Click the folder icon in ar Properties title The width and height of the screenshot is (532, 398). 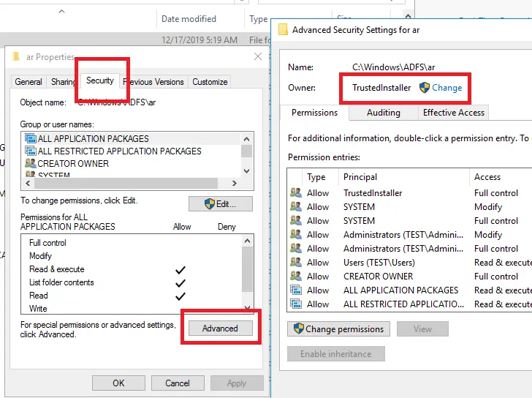(15, 56)
